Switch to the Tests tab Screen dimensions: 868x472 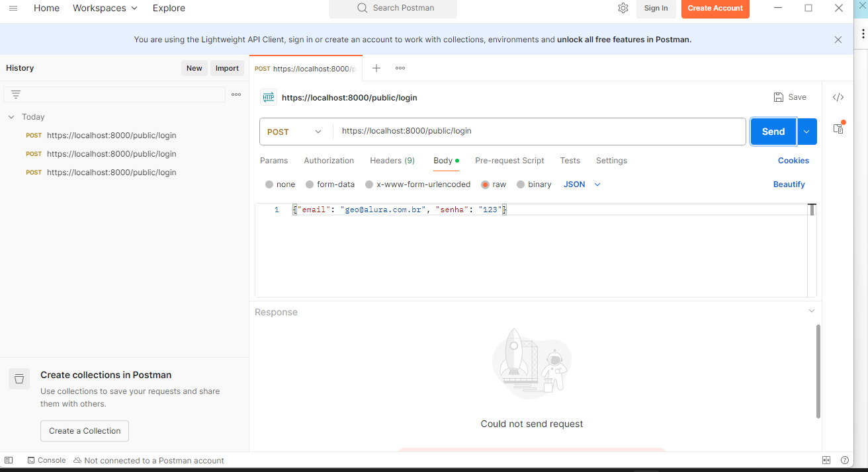coord(570,161)
